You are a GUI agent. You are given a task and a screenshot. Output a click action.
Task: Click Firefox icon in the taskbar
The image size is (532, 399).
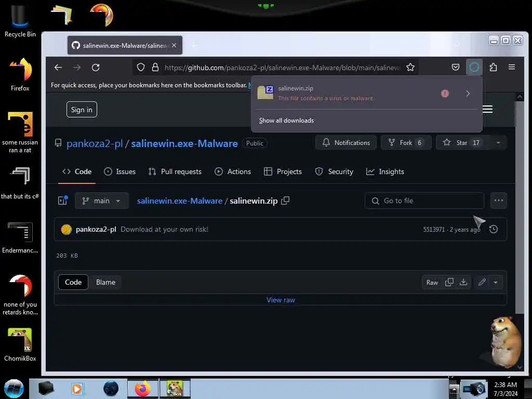[x=143, y=389]
